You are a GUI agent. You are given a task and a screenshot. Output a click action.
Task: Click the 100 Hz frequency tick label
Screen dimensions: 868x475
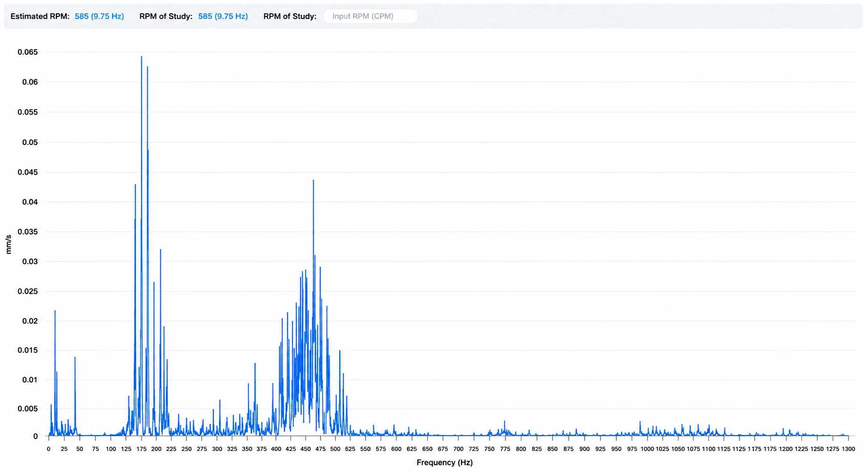(111, 449)
